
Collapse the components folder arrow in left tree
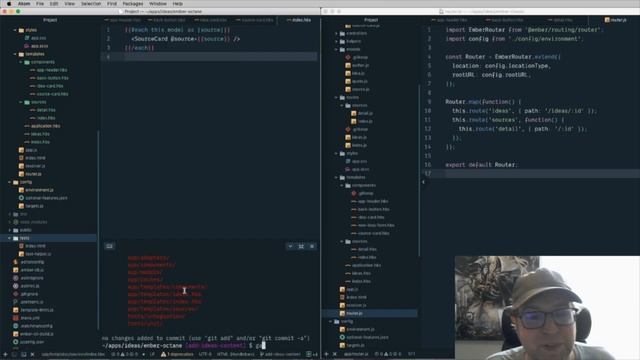pyautogui.click(x=21, y=62)
